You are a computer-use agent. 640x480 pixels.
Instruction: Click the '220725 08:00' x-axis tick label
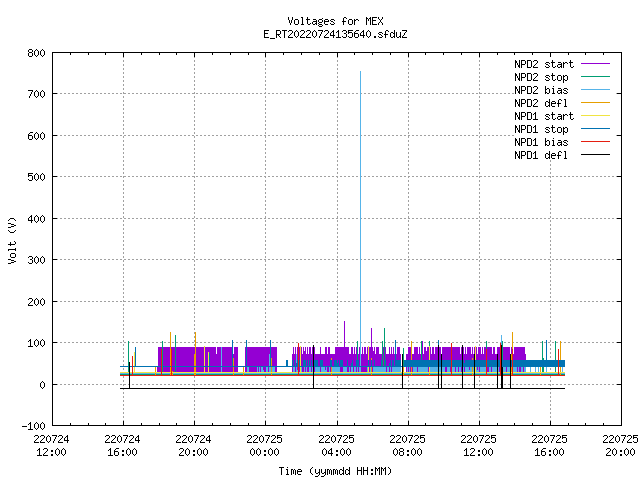407,446
